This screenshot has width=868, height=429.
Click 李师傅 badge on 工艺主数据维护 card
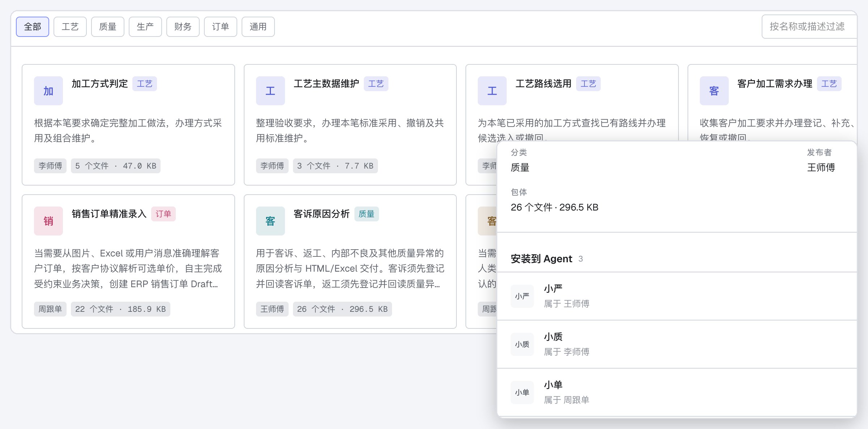click(272, 166)
